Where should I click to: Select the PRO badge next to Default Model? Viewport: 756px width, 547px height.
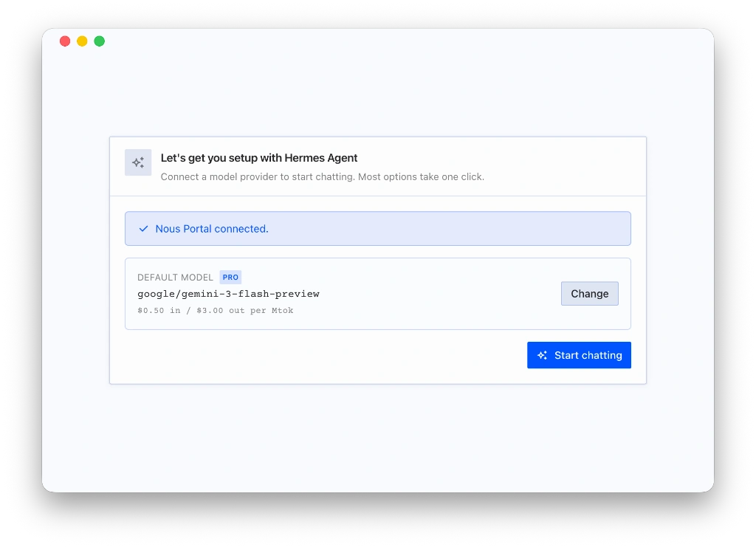click(230, 277)
